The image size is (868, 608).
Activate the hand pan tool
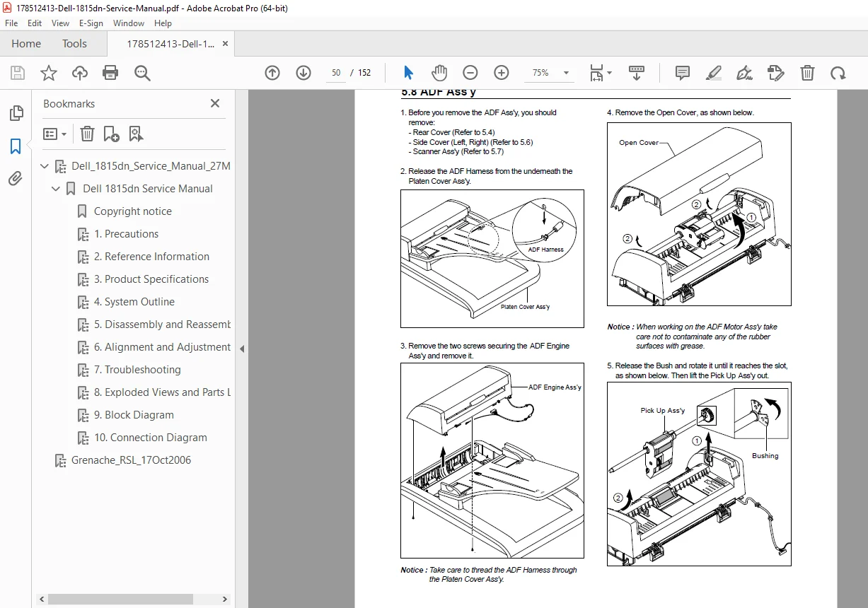pos(439,73)
